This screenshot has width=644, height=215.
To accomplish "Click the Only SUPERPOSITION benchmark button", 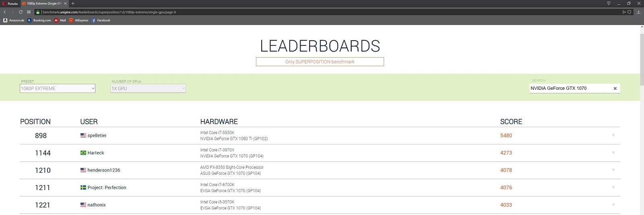I will click(320, 62).
